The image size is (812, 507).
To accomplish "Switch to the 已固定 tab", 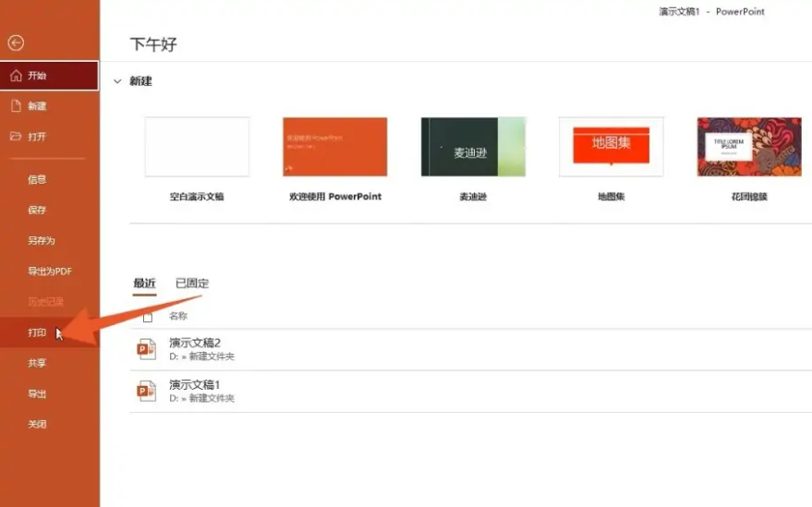I will 192,284.
